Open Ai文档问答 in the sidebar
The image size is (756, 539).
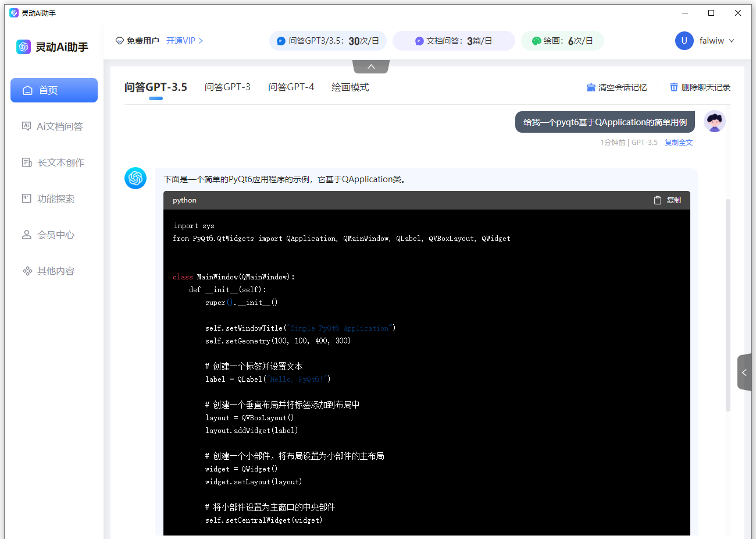click(54, 126)
